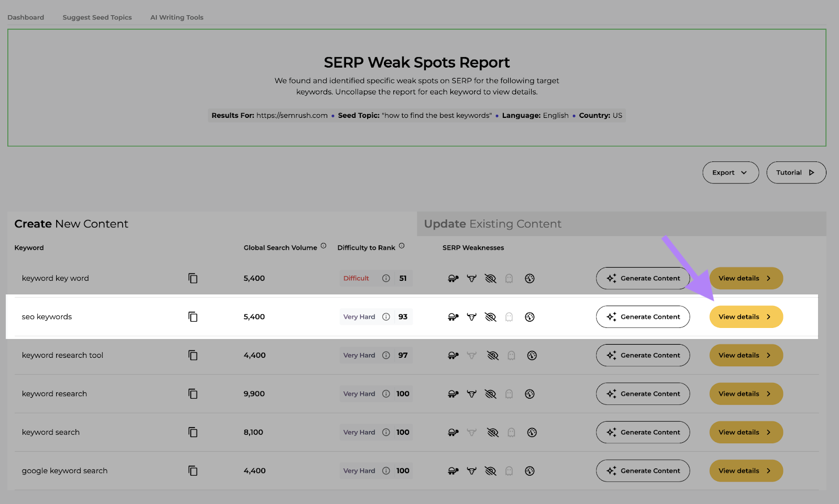Copy the 'seo keywords' keyword
This screenshot has width=839, height=504.
click(193, 317)
